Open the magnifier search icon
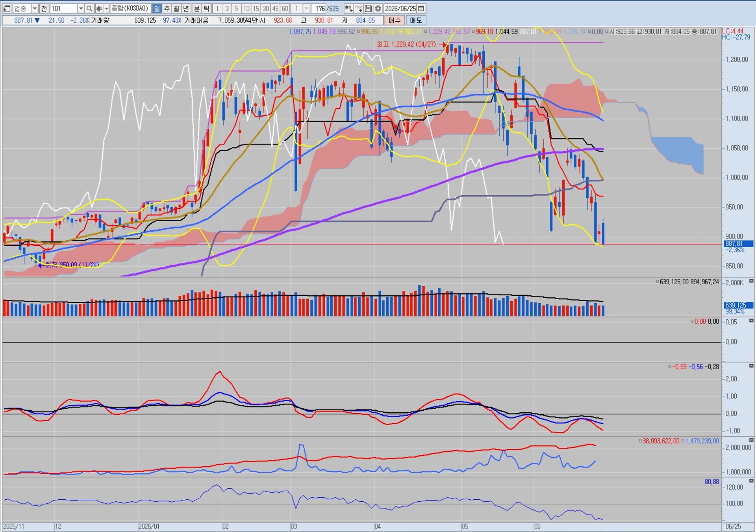The height and width of the screenshot is (532, 756). 89,8
